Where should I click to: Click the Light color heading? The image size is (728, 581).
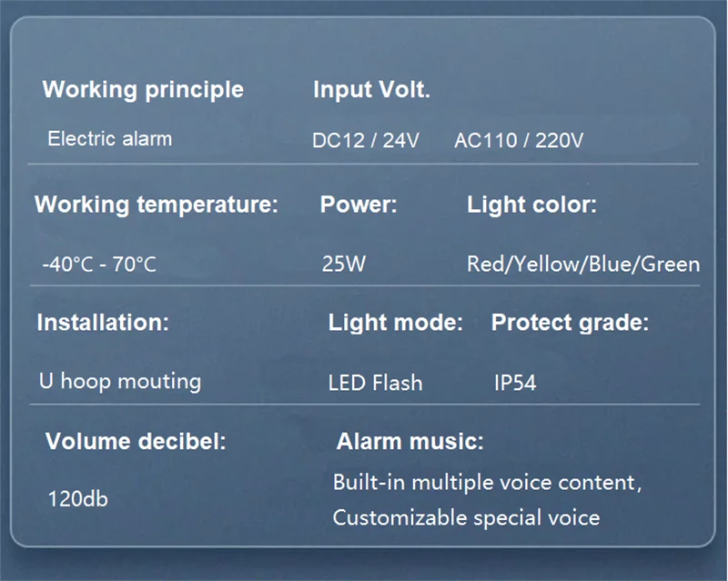(531, 205)
